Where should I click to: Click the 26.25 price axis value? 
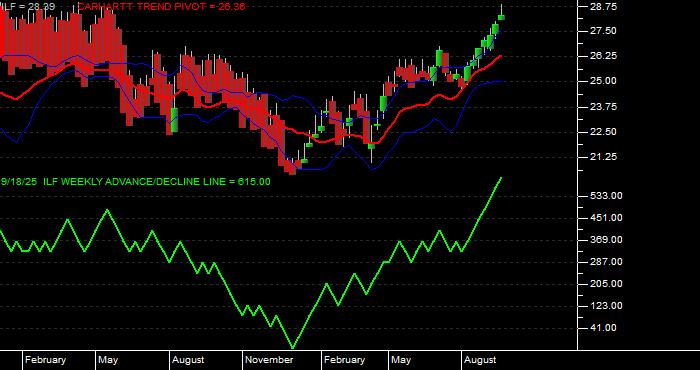click(604, 56)
